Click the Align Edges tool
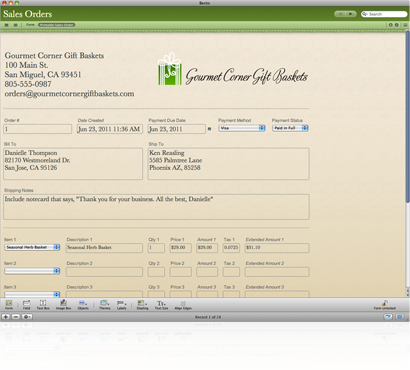The height and width of the screenshot is (370, 410). click(183, 304)
